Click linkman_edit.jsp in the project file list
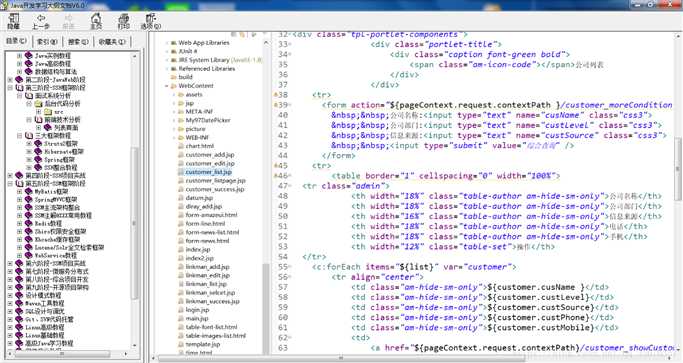The width and height of the screenshot is (683, 363). [208, 275]
